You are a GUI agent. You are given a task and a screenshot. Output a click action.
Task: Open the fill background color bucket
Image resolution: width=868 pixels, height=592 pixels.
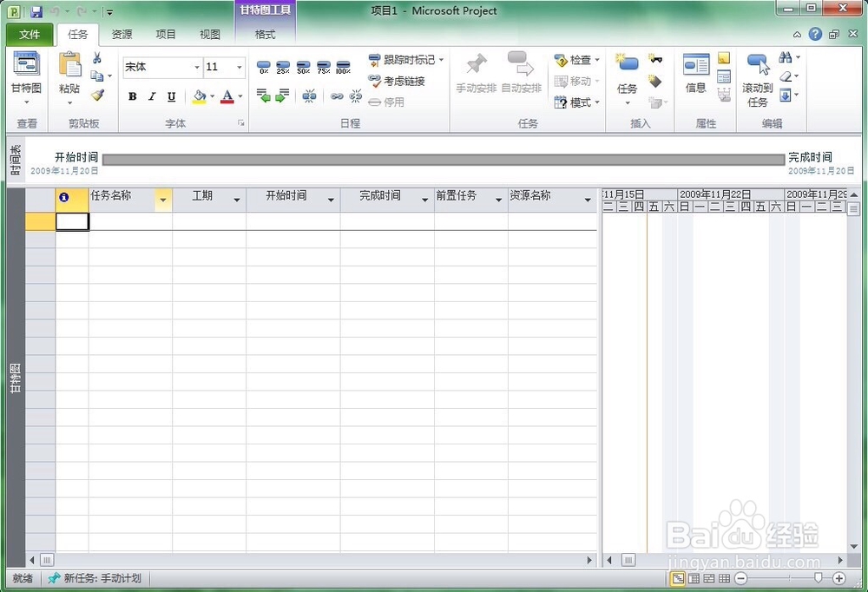(200, 96)
